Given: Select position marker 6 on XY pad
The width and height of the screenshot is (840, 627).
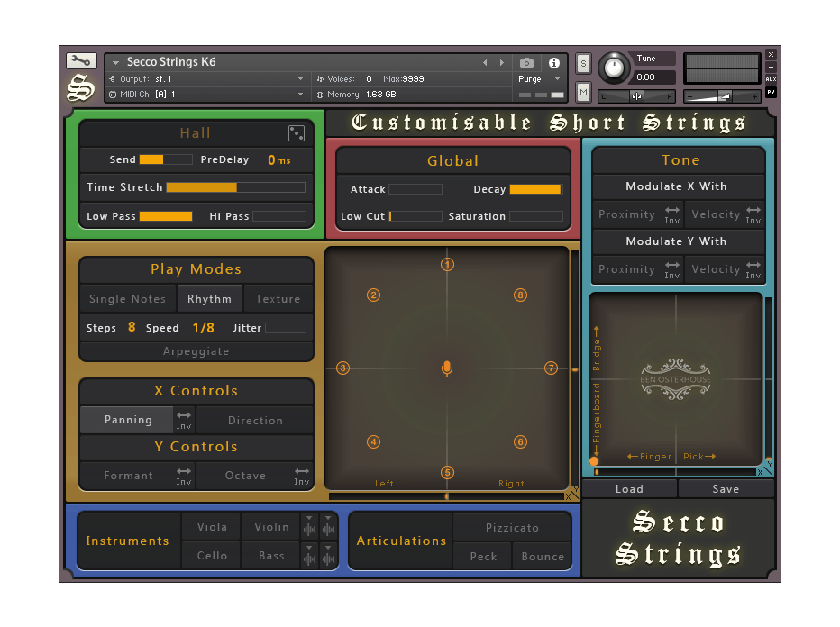Looking at the screenshot, I should 520,441.
